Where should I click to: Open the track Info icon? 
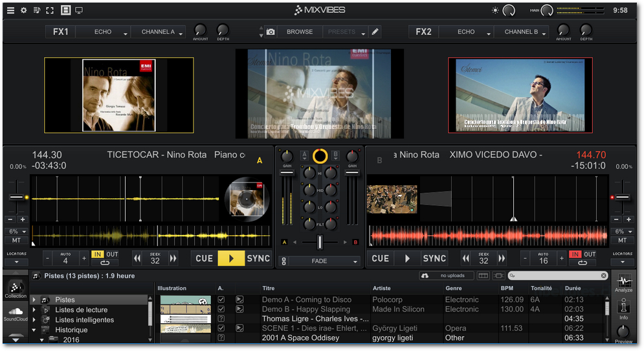click(x=623, y=308)
